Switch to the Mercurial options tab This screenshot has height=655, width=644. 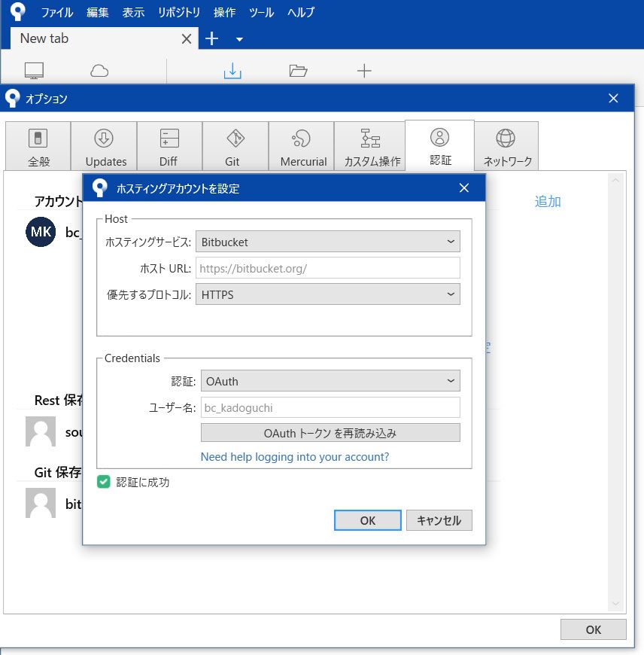coord(302,146)
